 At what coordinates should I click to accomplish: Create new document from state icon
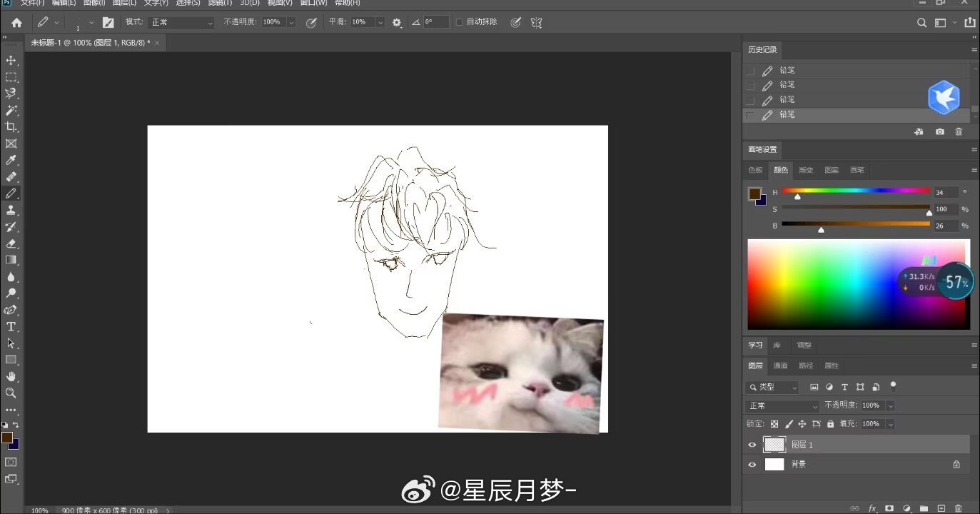(919, 132)
